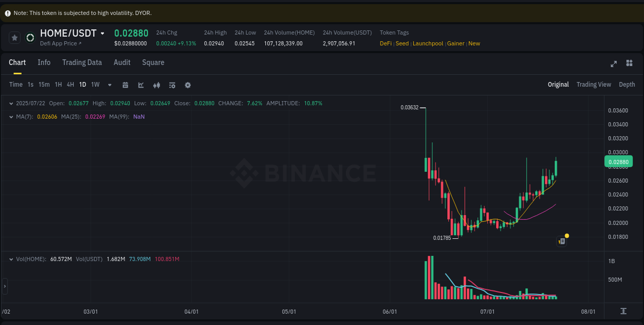This screenshot has width=644, height=325.
Task: Open the Defi App Price link
Action: coord(58,43)
